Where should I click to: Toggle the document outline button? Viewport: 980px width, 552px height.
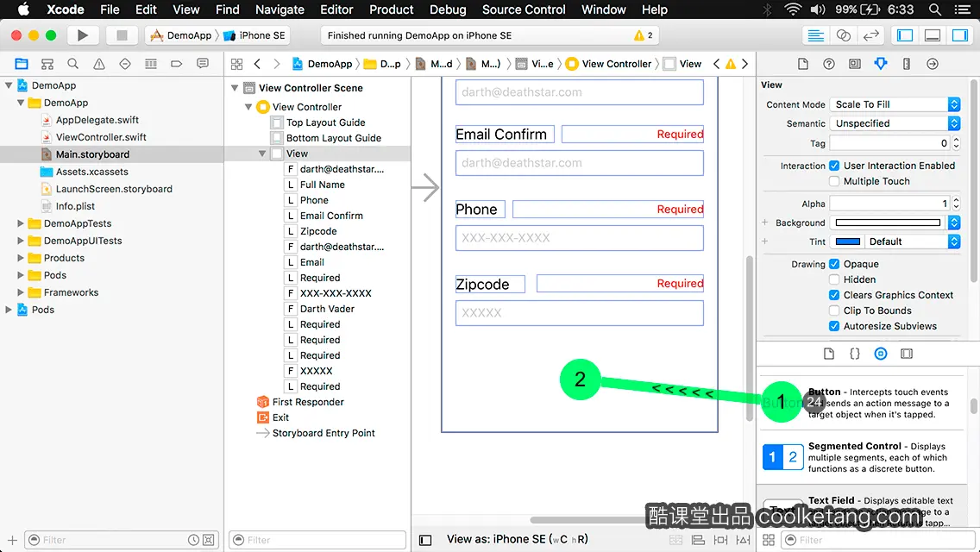pyautogui.click(x=425, y=540)
